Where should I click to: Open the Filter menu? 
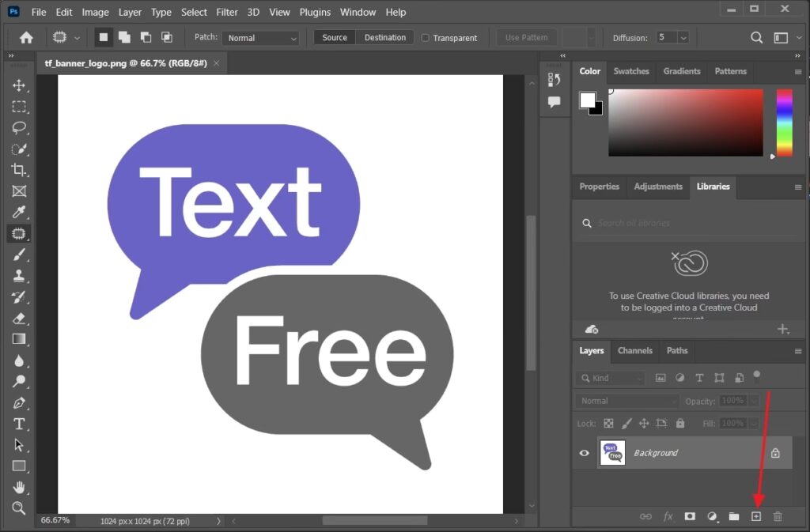pos(227,12)
